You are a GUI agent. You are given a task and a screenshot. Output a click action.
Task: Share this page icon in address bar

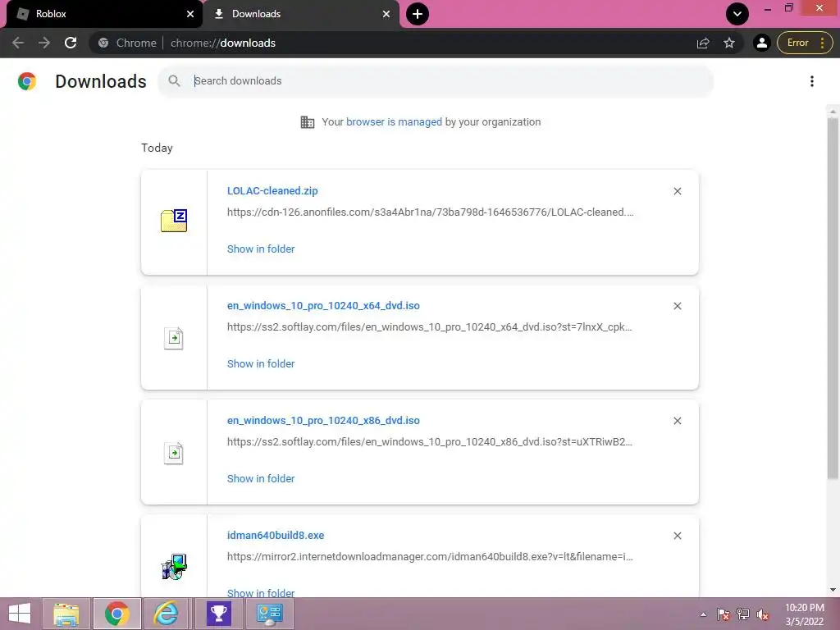pos(703,43)
